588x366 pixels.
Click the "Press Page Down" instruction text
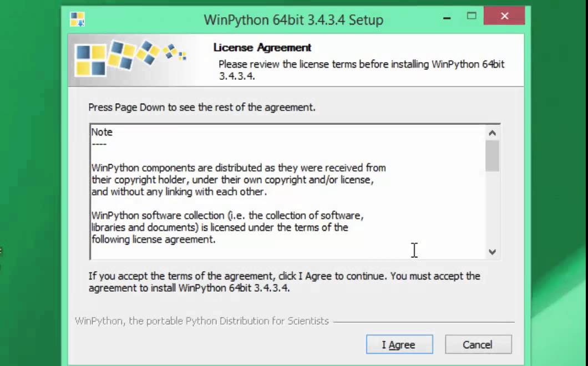[202, 107]
